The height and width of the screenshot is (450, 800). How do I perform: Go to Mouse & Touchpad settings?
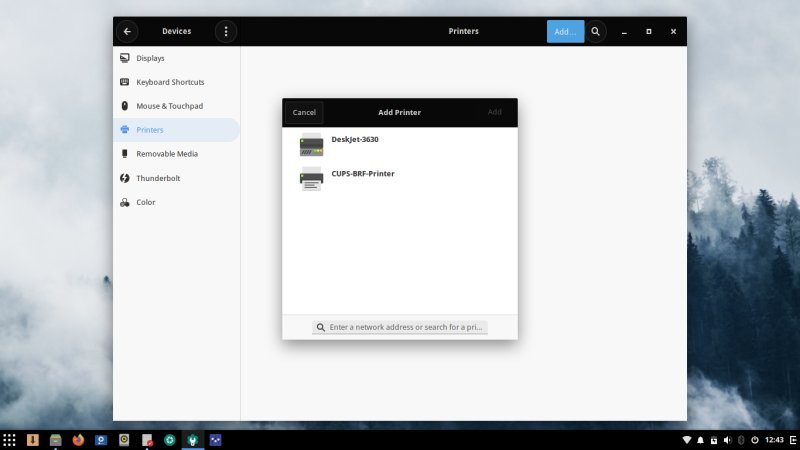(x=169, y=106)
